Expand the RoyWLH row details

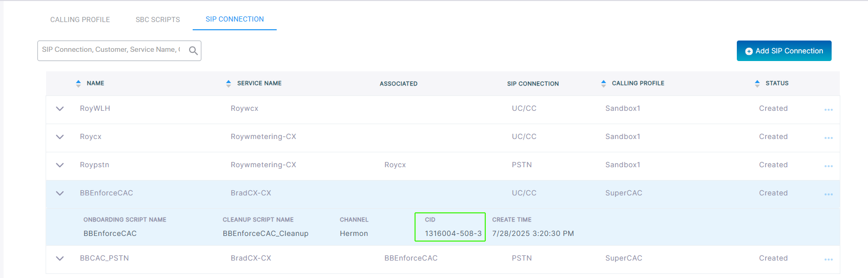click(x=60, y=109)
